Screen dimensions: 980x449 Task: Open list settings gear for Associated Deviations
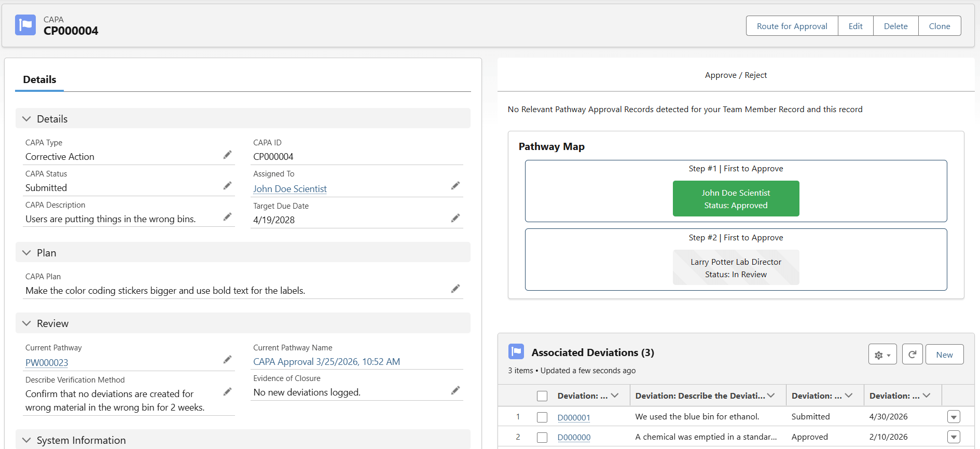882,355
